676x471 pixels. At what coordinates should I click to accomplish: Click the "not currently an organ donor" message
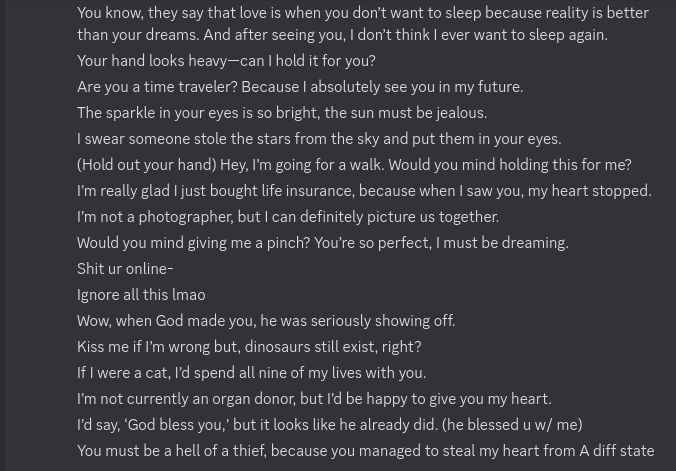(313, 399)
